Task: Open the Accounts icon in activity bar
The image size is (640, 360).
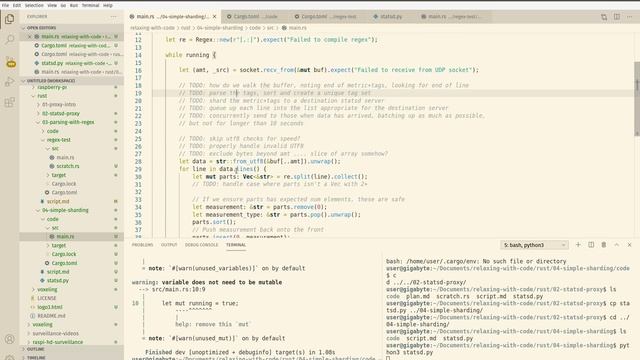Action: (x=10, y=339)
